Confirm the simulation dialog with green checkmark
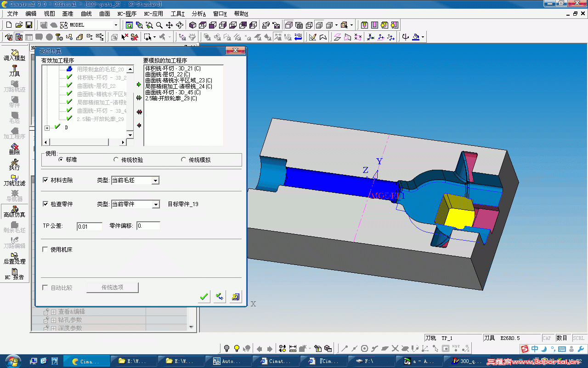The width and height of the screenshot is (588, 368). [204, 297]
